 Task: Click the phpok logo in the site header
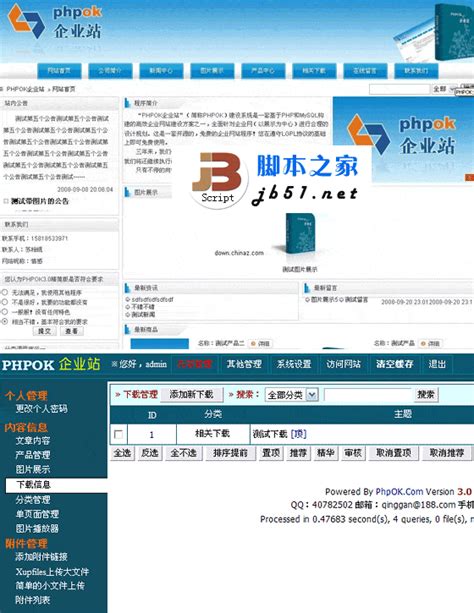55,22
